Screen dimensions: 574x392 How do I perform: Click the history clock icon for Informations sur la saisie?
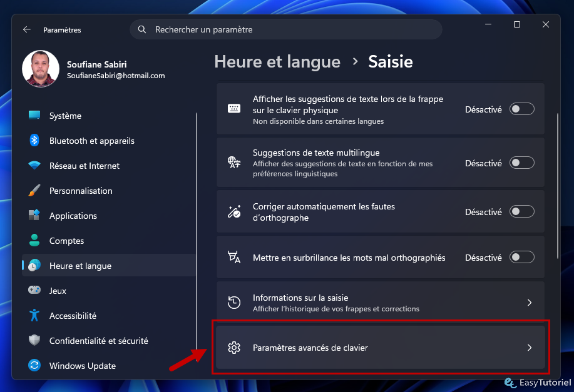pyautogui.click(x=234, y=303)
